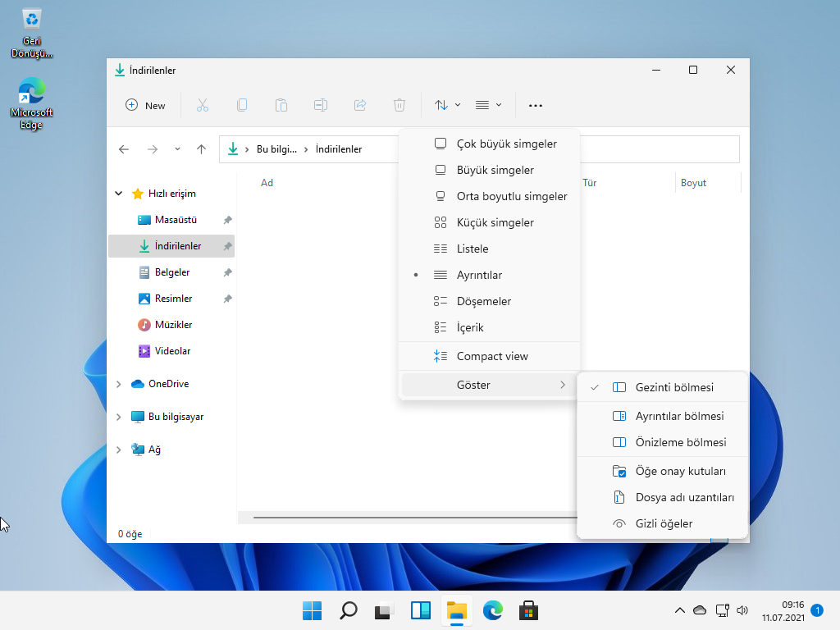Open the See more (...) toolbar menu
The image size is (840, 630).
tap(535, 105)
